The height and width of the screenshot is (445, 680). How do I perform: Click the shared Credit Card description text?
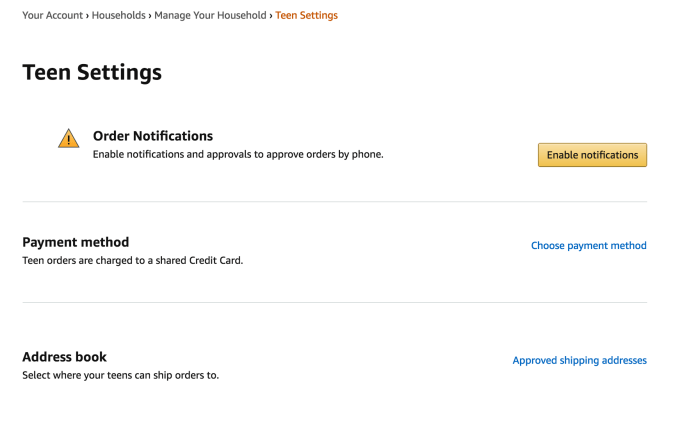132,260
